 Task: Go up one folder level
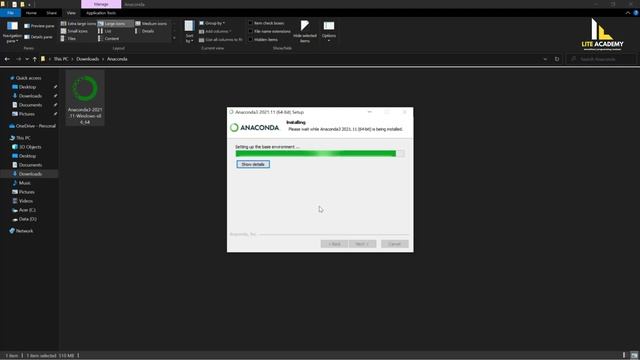(x=35, y=59)
